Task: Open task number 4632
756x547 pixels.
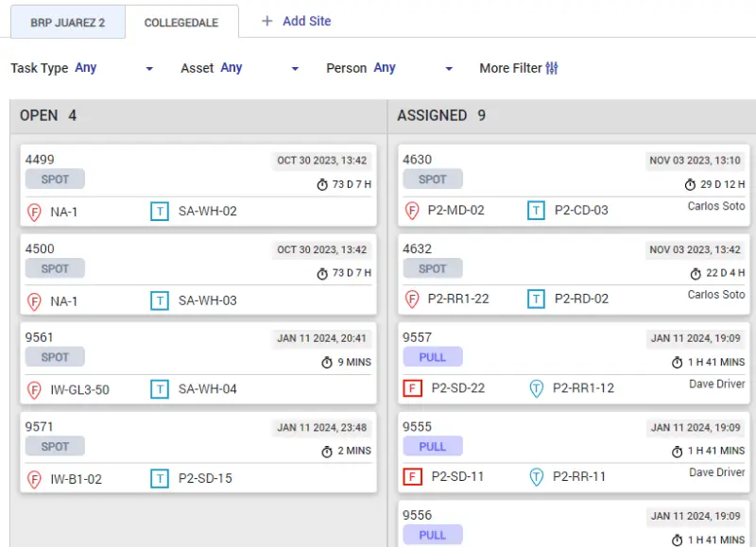Action: tap(417, 248)
